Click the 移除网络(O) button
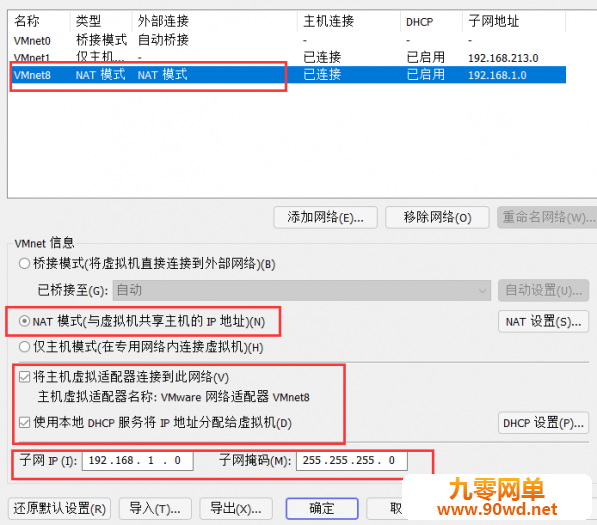 click(x=437, y=217)
